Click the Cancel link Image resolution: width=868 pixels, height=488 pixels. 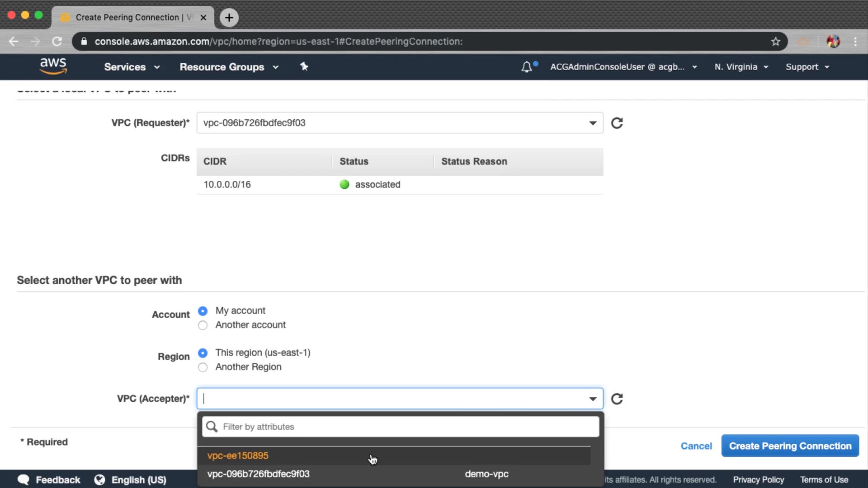(x=696, y=446)
